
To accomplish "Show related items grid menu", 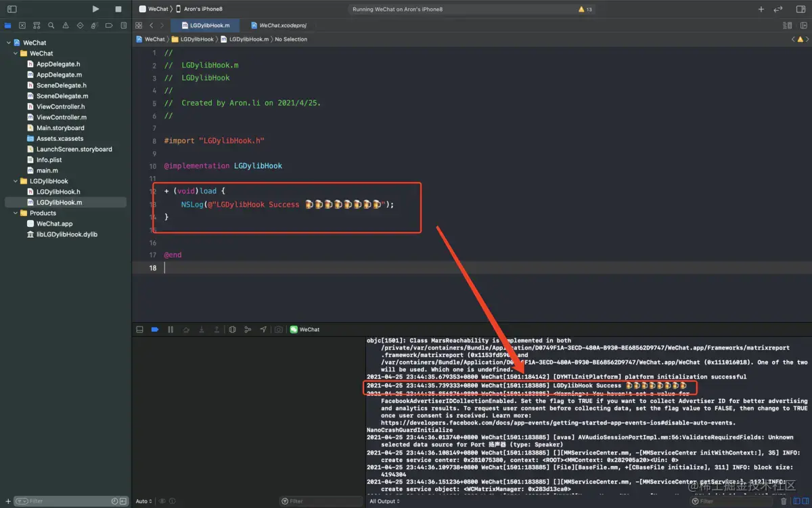I will [x=139, y=25].
